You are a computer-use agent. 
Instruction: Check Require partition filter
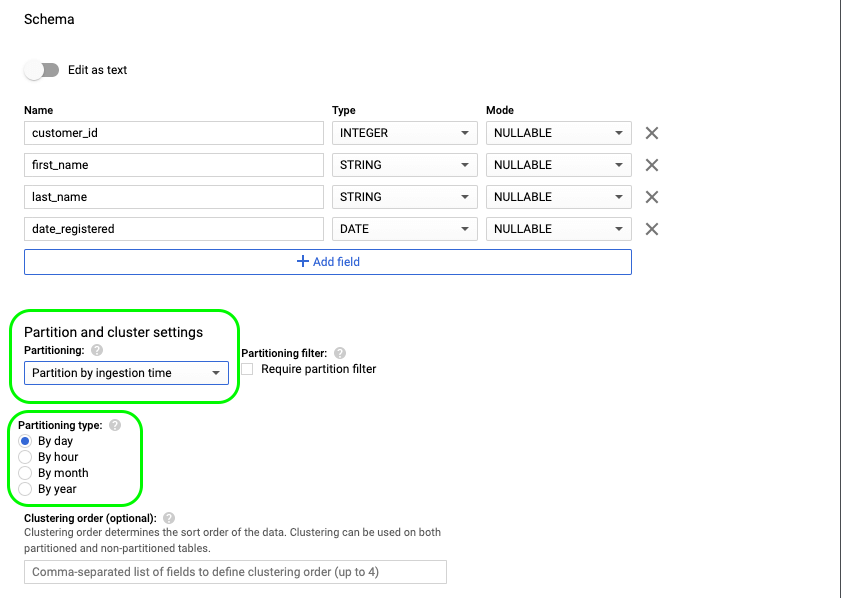click(x=246, y=369)
